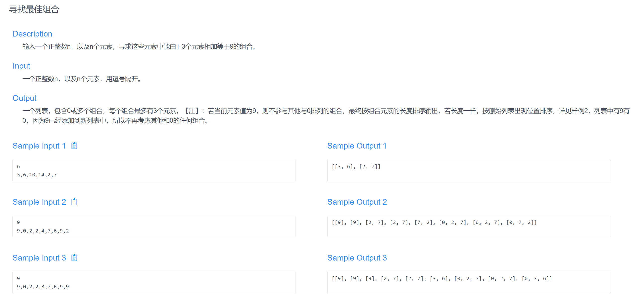Click the Sample Input 1 heading
This screenshot has width=644, height=304.
click(39, 146)
